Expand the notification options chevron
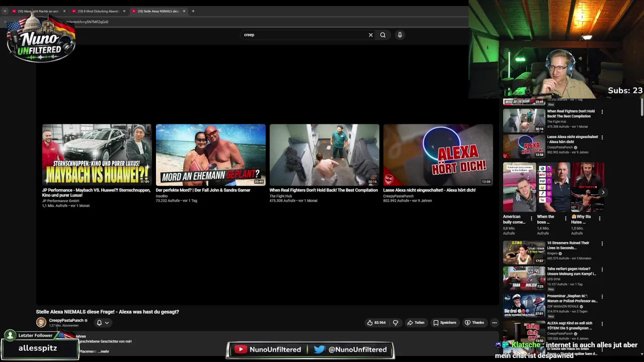644x362 pixels. (107, 323)
